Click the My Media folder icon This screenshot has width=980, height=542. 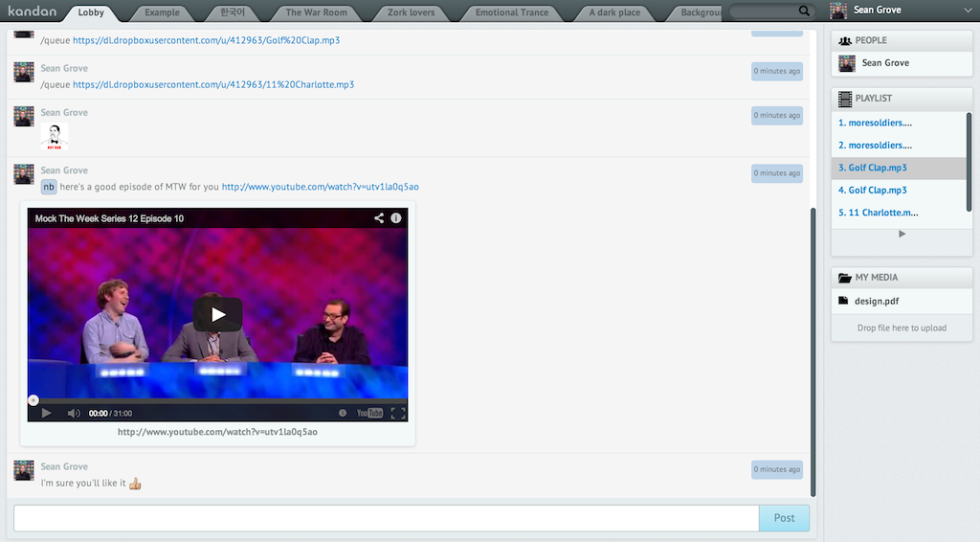845,278
